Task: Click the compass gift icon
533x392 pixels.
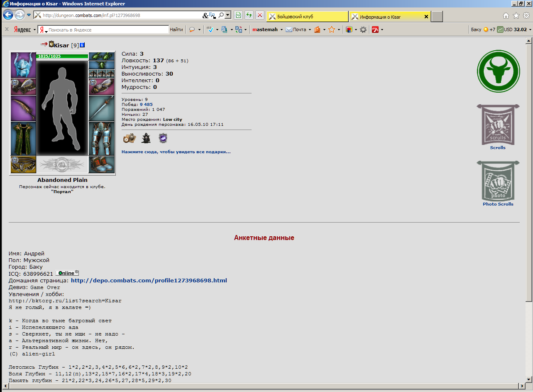Action: (129, 138)
